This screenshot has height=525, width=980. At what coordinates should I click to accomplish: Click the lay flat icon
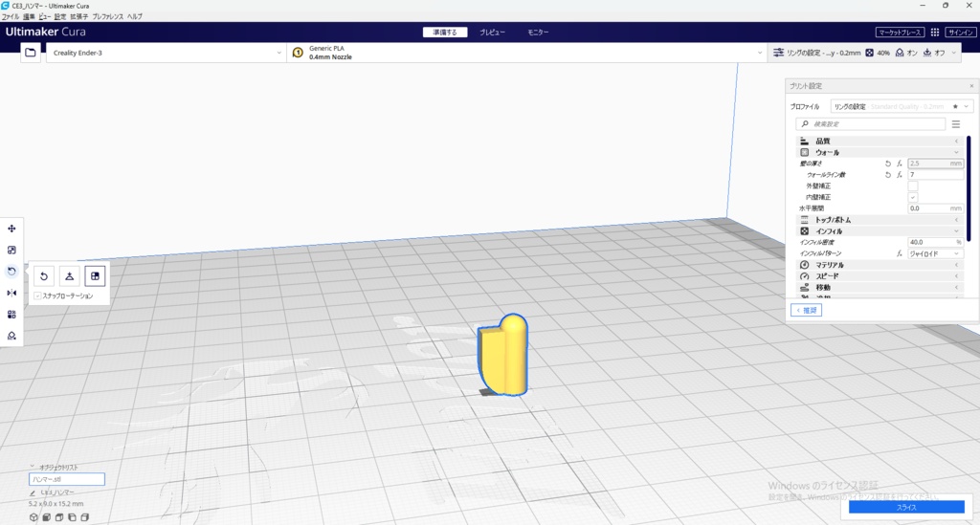69,276
